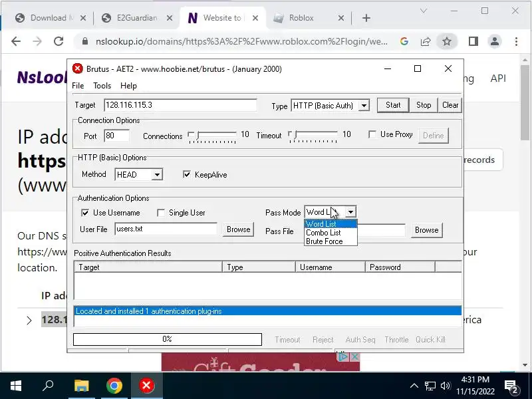Open Chrome three-dot menu

point(516,41)
